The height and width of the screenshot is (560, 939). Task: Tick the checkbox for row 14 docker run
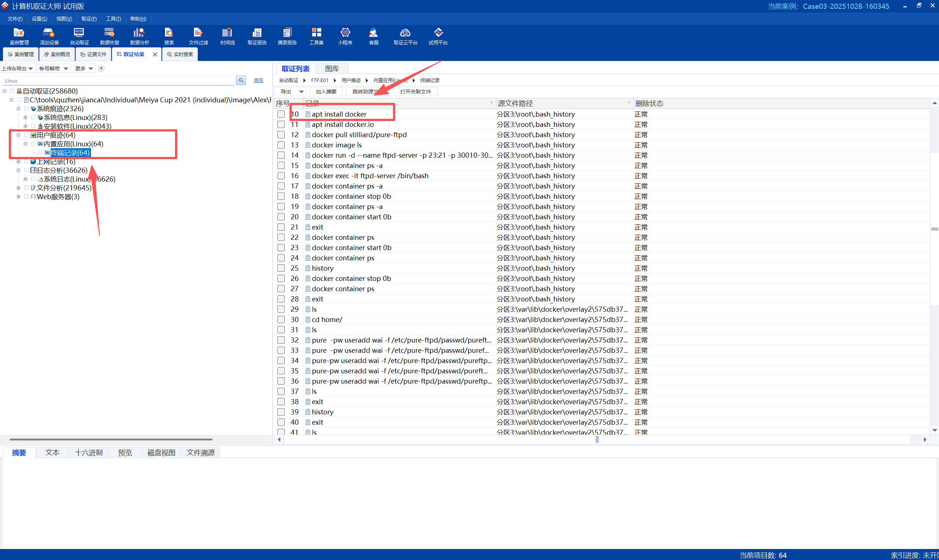(x=281, y=155)
